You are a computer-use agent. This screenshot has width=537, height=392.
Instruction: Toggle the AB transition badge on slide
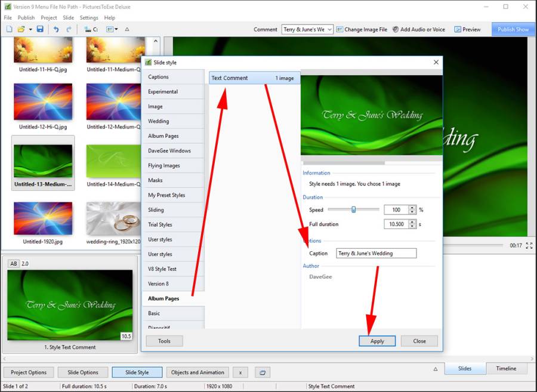13,263
